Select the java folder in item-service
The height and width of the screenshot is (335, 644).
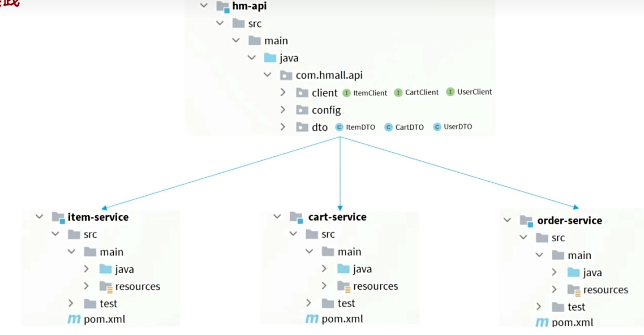pyautogui.click(x=124, y=270)
